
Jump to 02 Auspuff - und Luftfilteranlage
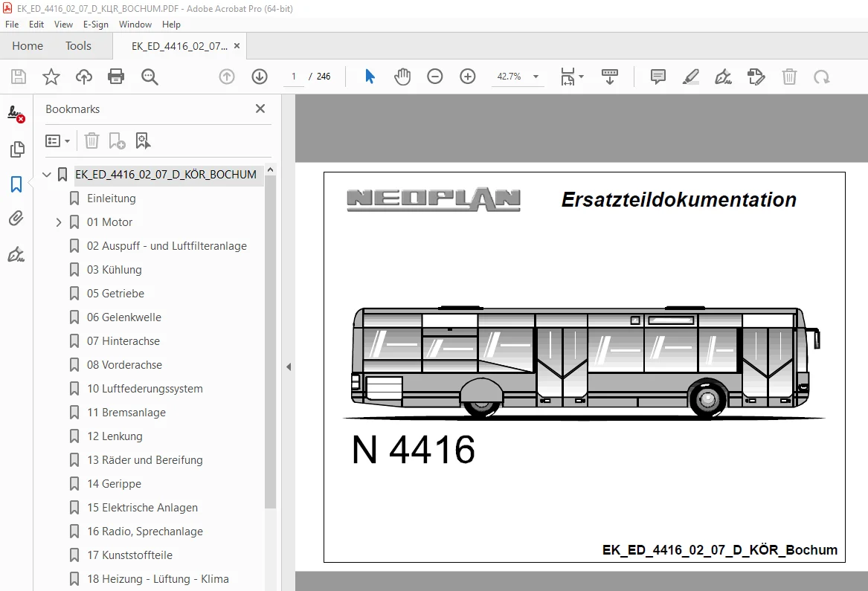[x=167, y=246]
